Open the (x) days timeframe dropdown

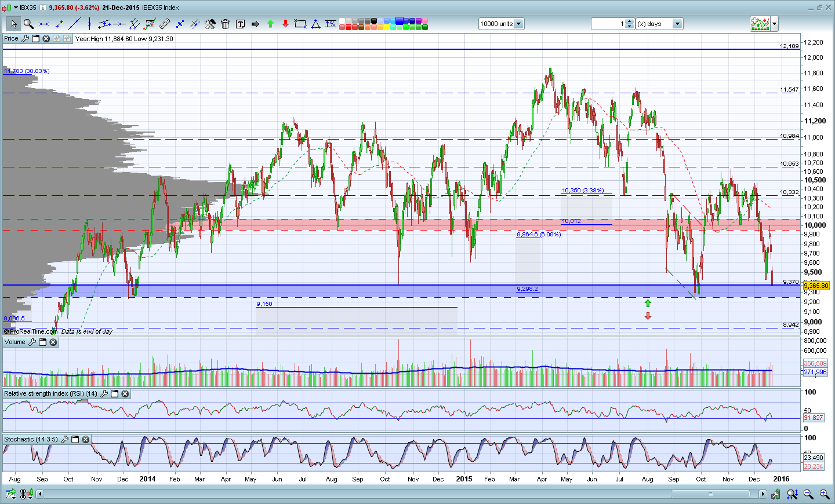click(x=677, y=24)
